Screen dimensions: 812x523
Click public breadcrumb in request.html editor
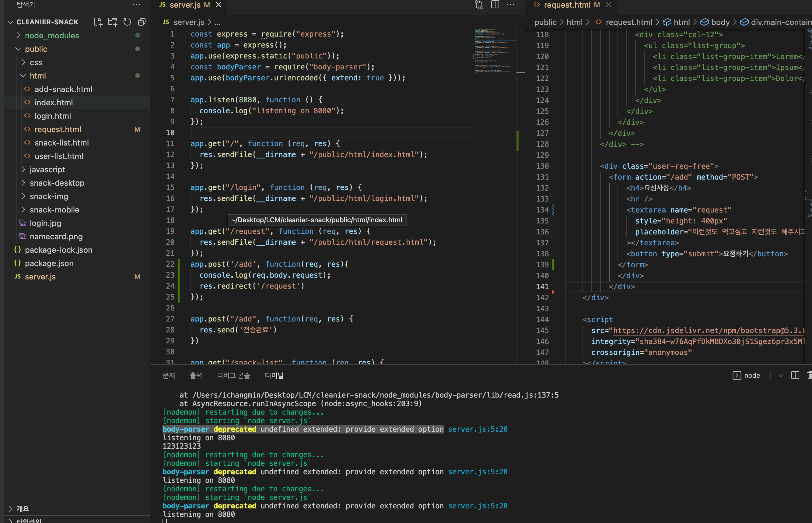(x=545, y=23)
